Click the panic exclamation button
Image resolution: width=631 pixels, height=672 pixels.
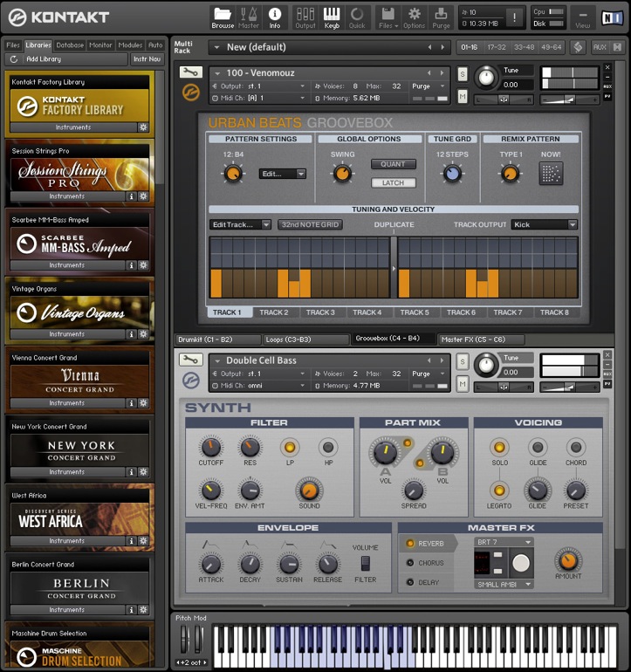[514, 17]
